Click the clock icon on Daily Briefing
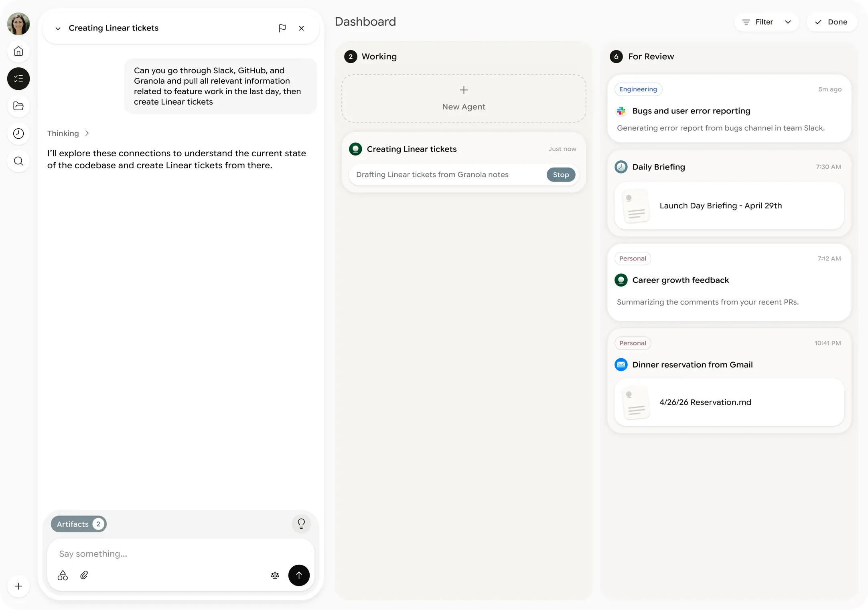 click(x=621, y=167)
